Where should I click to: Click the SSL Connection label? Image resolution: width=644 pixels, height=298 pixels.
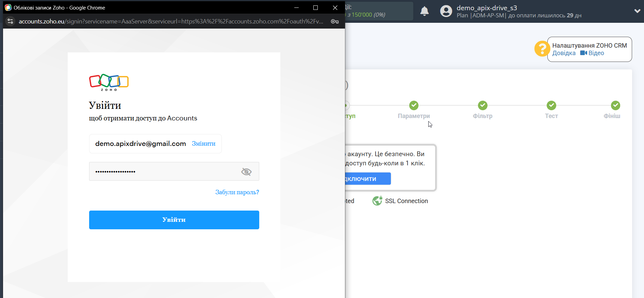click(406, 201)
